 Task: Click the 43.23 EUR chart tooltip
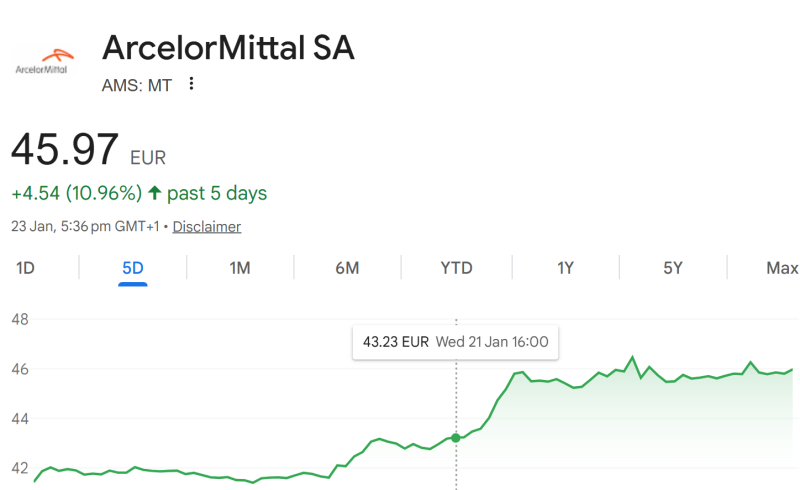coord(455,342)
